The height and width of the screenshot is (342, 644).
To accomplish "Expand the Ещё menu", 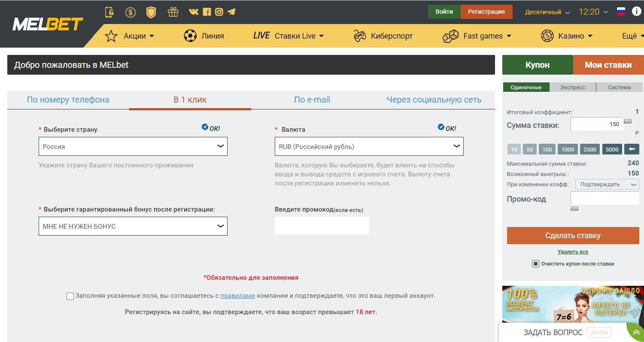I will point(632,36).
